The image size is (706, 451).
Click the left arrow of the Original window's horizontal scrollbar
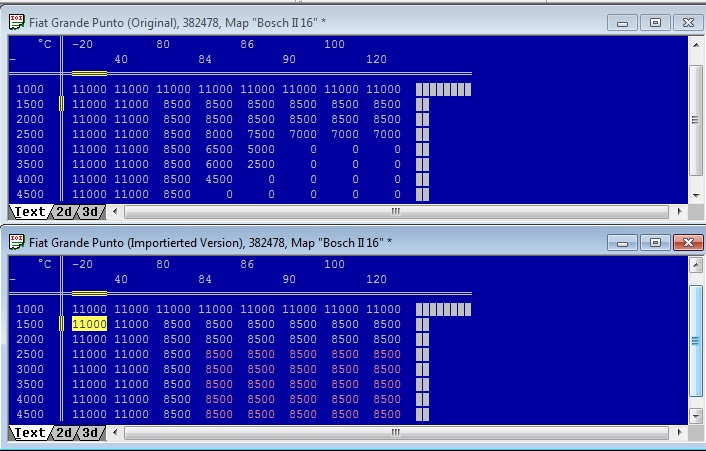click(117, 212)
